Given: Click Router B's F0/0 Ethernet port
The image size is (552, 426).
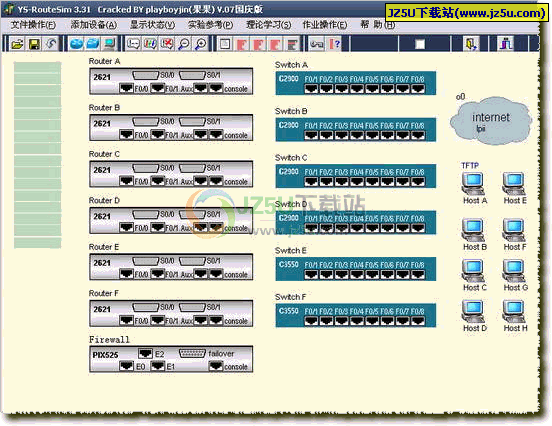Looking at the screenshot, I should pos(126,134).
